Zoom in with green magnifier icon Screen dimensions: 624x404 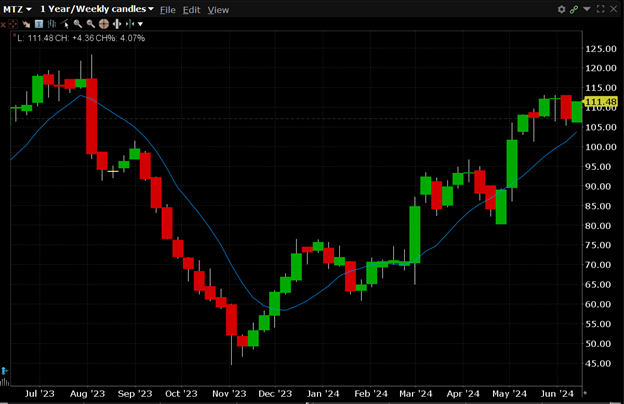78,24
